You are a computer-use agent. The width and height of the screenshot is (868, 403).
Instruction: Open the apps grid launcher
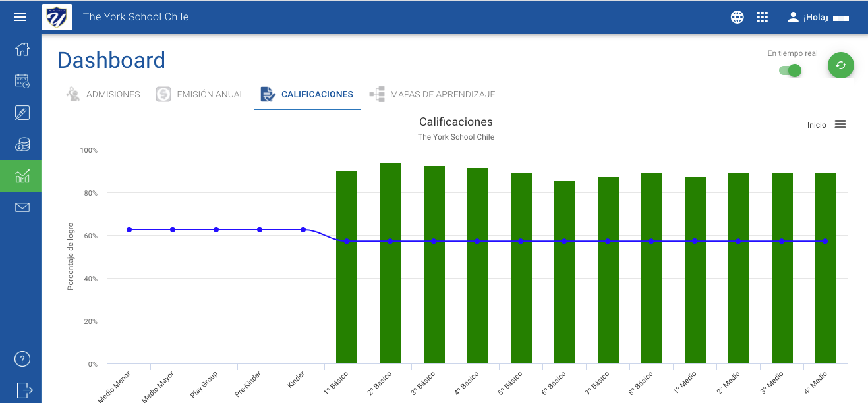[x=763, y=17]
